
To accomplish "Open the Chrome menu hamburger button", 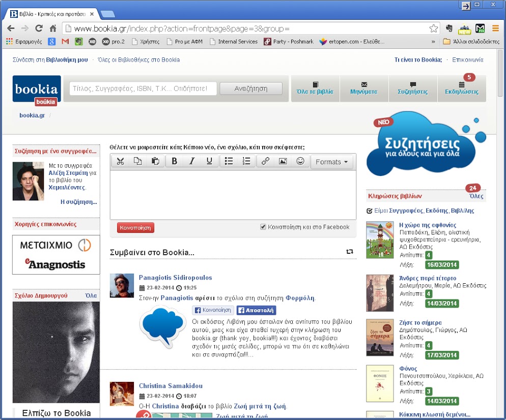I will click(x=495, y=28).
